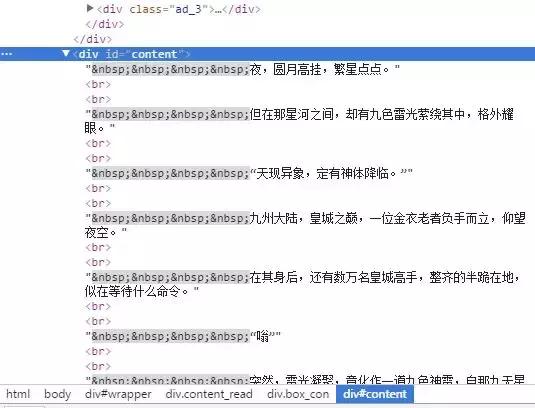Select the div.box_con breadcrumb

[298, 394]
